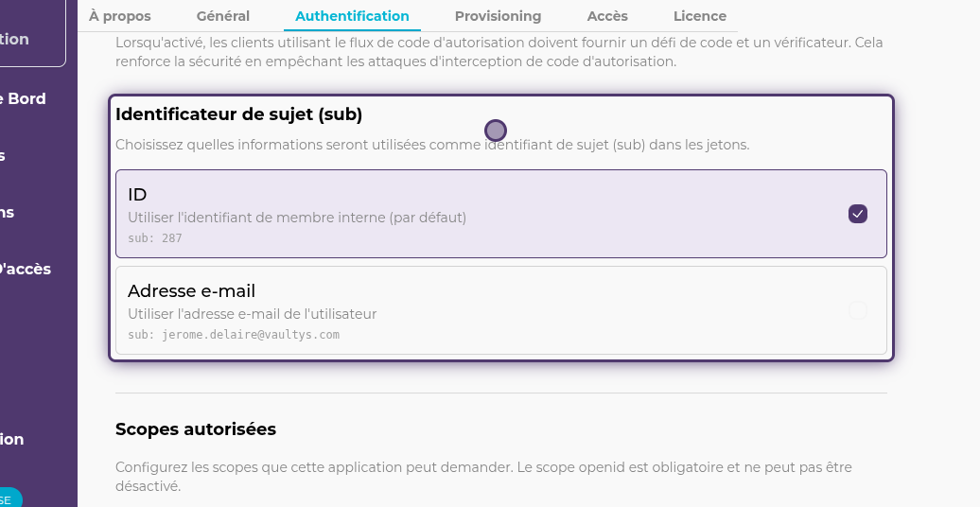Click the "Scopes autorisées" heading

click(x=196, y=429)
